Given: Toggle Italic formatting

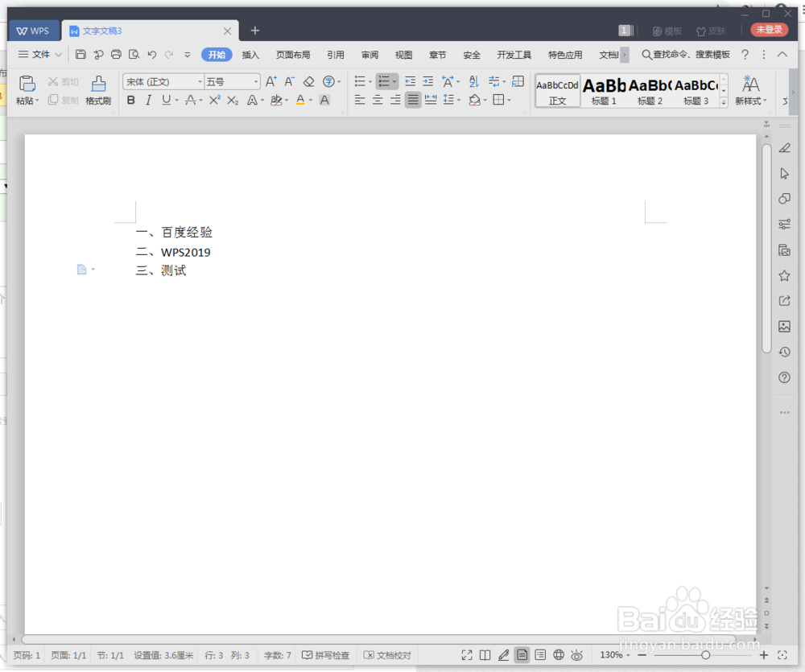Looking at the screenshot, I should coord(148,100).
